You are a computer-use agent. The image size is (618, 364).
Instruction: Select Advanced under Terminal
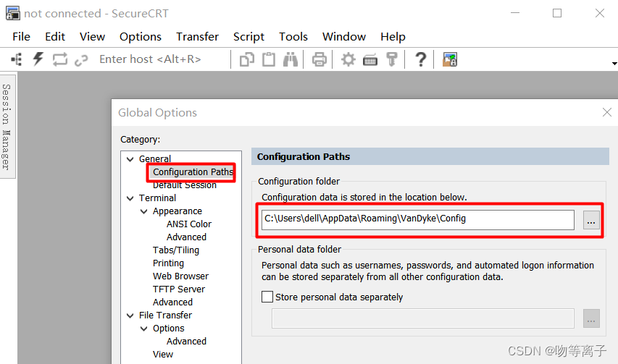(172, 302)
